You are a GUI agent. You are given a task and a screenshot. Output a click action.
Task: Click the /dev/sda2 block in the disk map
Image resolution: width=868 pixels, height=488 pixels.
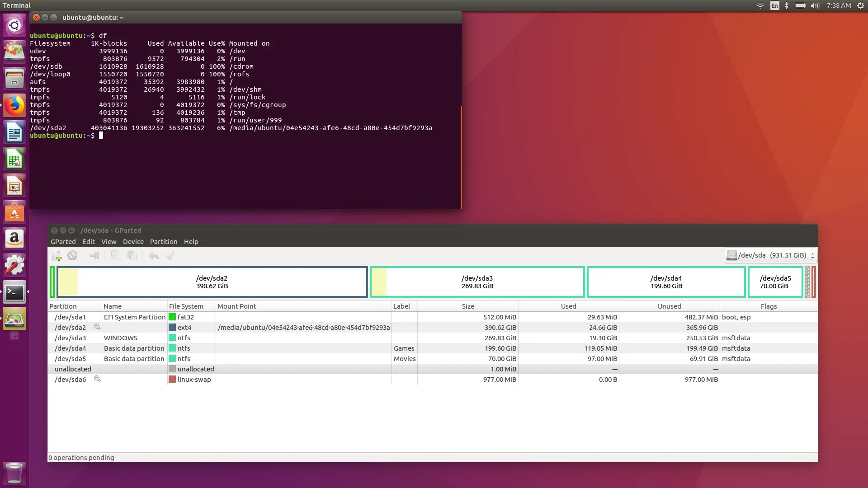pos(212,282)
